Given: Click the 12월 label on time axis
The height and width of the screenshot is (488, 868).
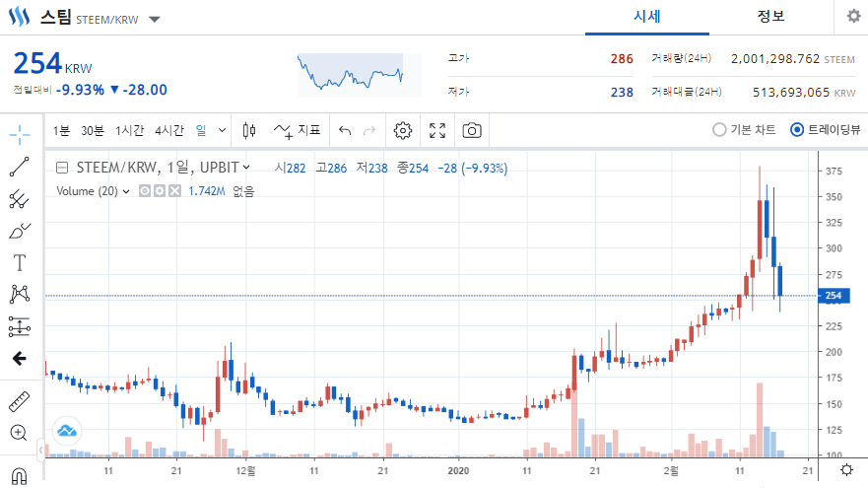Looking at the screenshot, I should click(x=245, y=471).
